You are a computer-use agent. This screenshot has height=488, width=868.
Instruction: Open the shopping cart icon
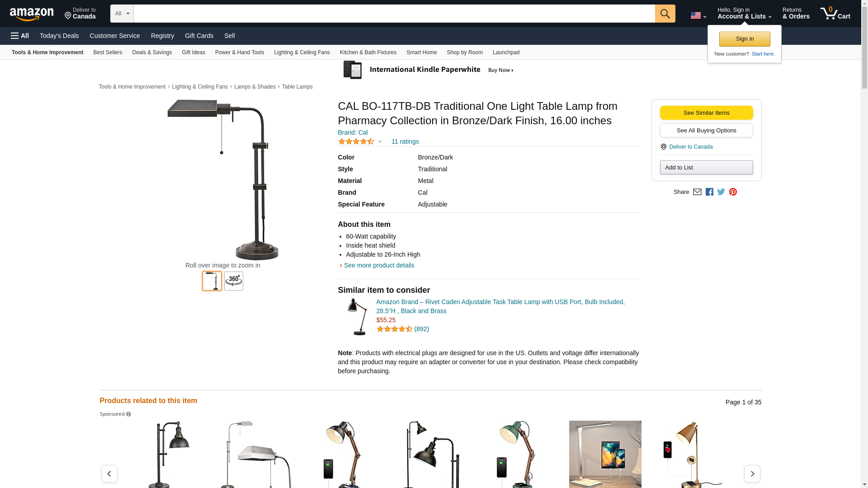tap(835, 14)
